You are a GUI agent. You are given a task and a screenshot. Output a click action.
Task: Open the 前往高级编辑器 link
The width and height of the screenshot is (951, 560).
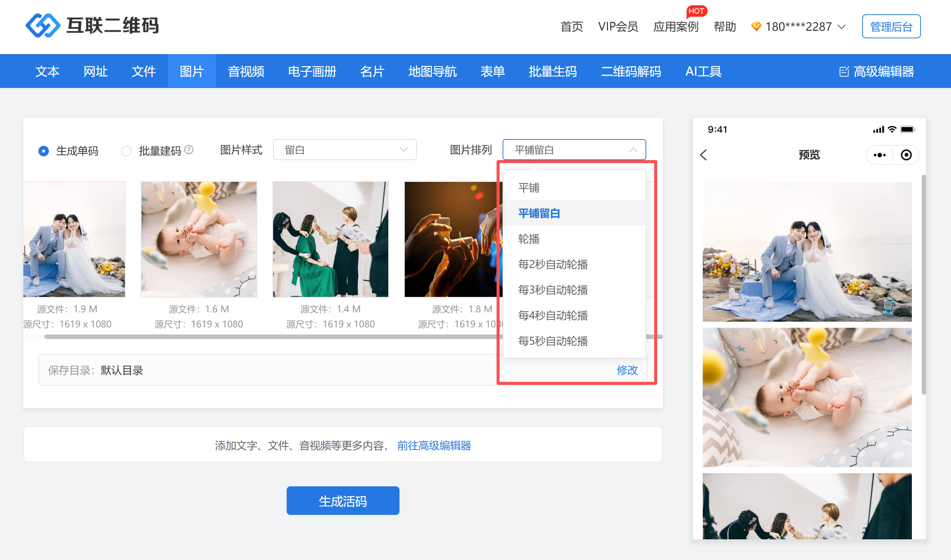tap(434, 445)
